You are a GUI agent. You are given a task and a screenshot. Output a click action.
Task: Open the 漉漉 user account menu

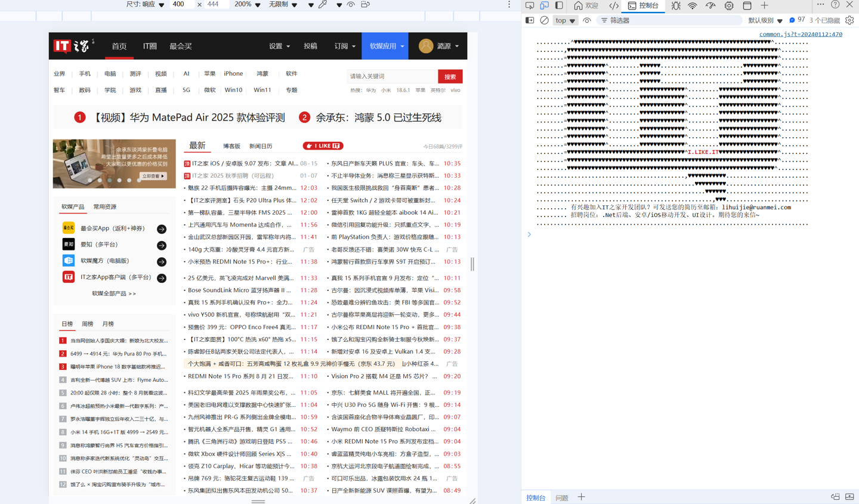click(x=439, y=46)
